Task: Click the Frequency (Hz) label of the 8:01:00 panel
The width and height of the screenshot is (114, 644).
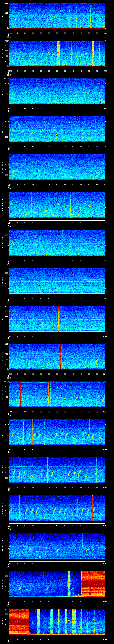Action: 3,16
